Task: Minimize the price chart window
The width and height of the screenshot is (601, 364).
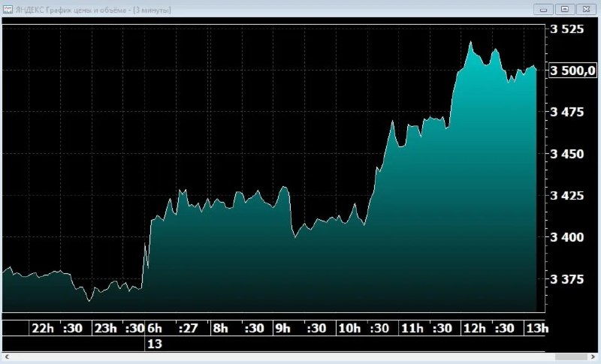Action: click(x=543, y=9)
